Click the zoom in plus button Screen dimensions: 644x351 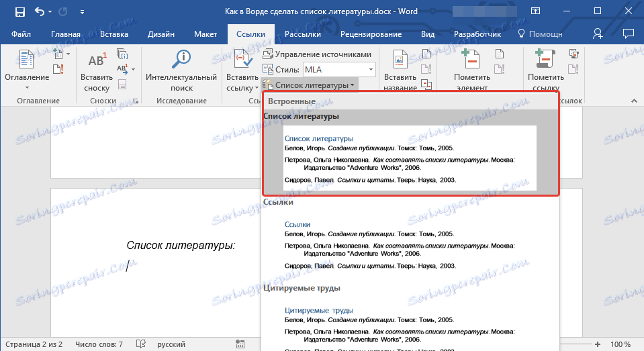pyautogui.click(x=597, y=344)
